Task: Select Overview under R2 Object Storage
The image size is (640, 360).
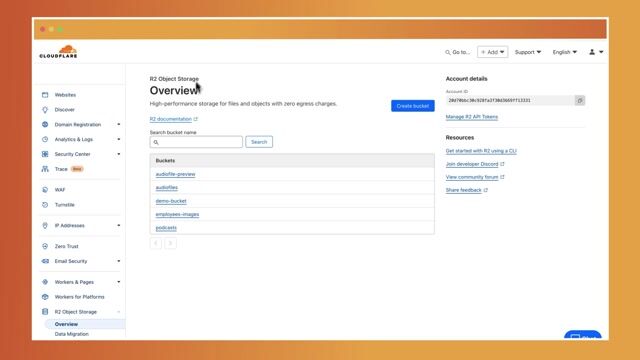Action: point(84,324)
